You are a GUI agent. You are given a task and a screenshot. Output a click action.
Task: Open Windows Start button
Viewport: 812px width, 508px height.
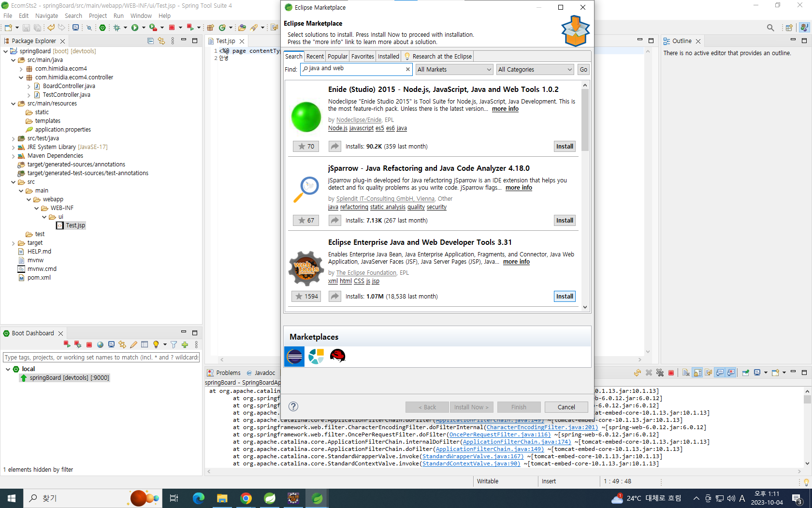pos(12,498)
